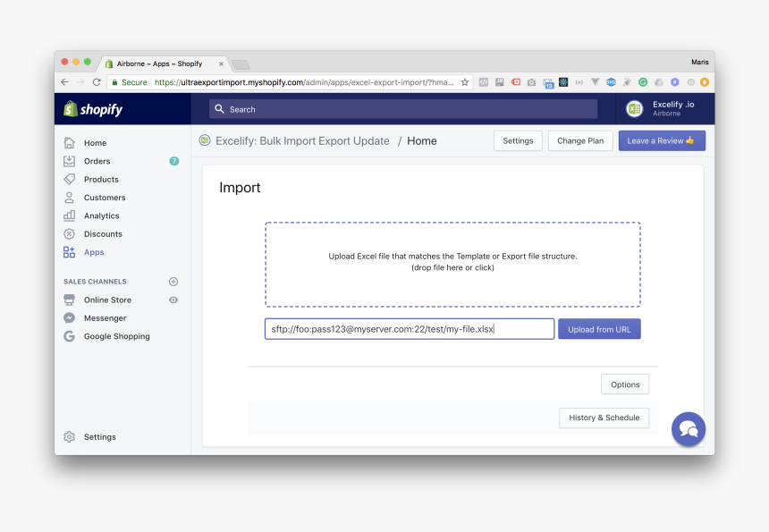The width and height of the screenshot is (769, 532).
Task: Close the Airborne Shopify browser tab
Action: [x=221, y=63]
